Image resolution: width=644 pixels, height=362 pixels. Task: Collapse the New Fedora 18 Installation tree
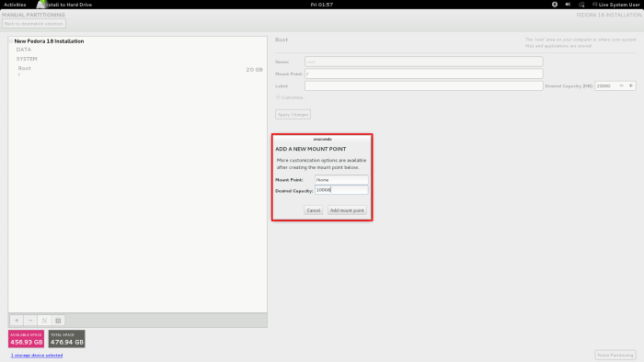tap(11, 41)
